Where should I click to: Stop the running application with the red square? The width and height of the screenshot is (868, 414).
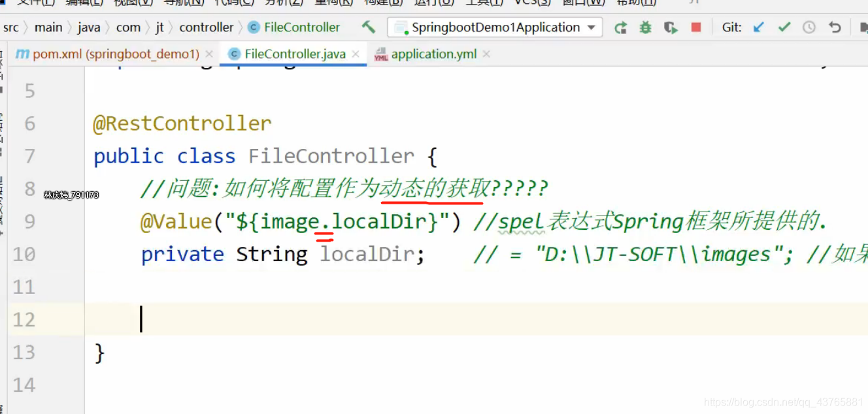pos(696,27)
